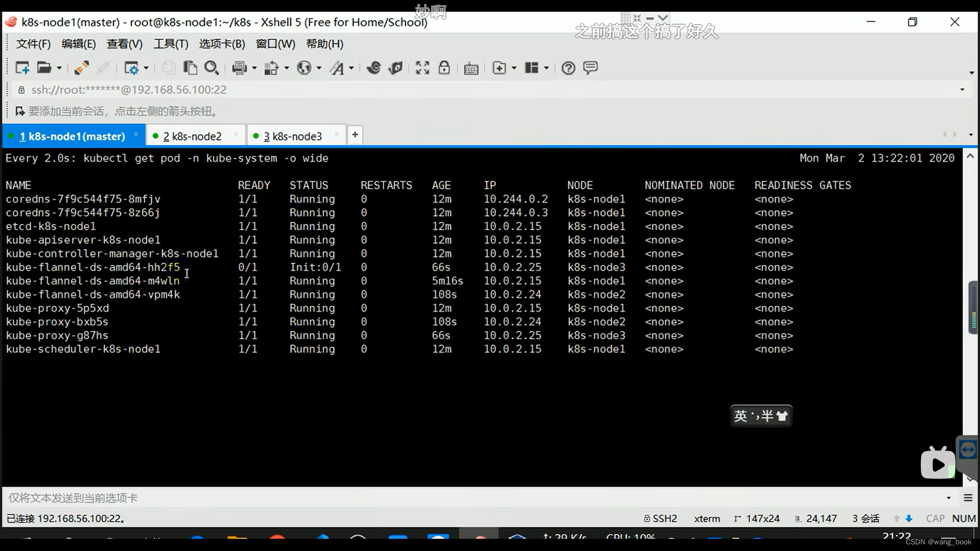Open the 文件(F) menu
Screen dimensions: 980x551
click(34, 44)
